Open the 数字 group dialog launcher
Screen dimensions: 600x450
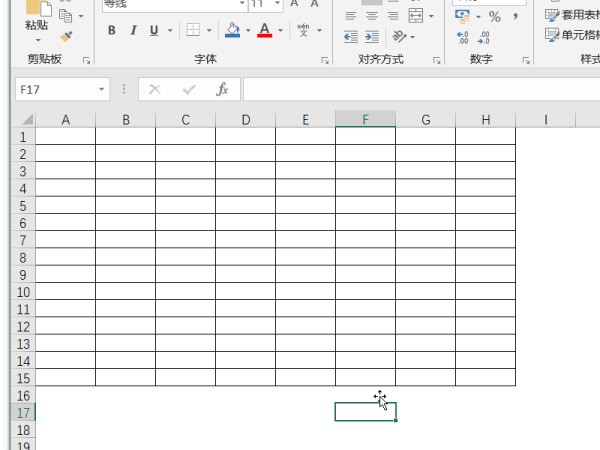(526, 60)
